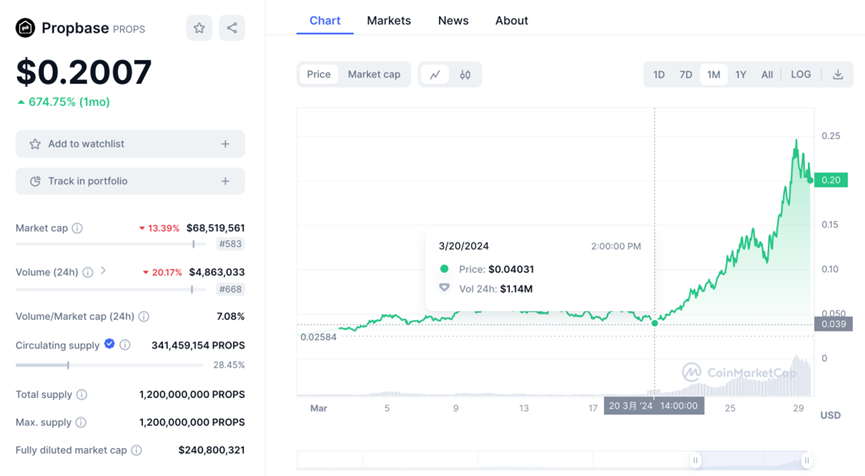The width and height of the screenshot is (865, 476).
Task: Click the 0.02584 starting price label
Action: click(x=318, y=336)
